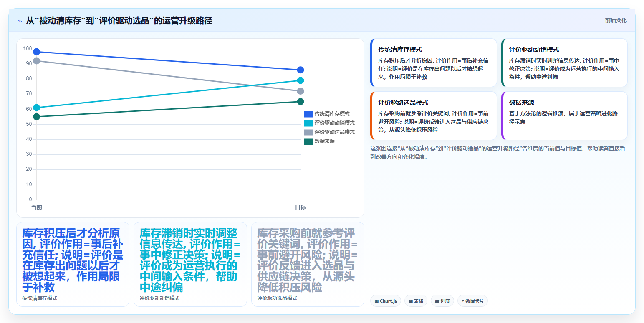Click the Chart.js tag
Screen dimensions: 644x323
386,301
